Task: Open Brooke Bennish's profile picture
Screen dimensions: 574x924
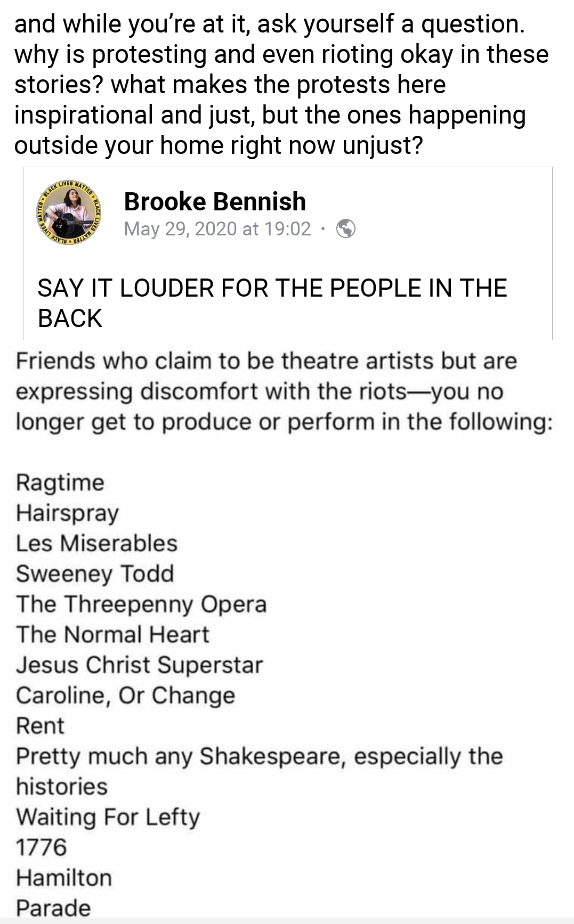Action: coord(69,212)
